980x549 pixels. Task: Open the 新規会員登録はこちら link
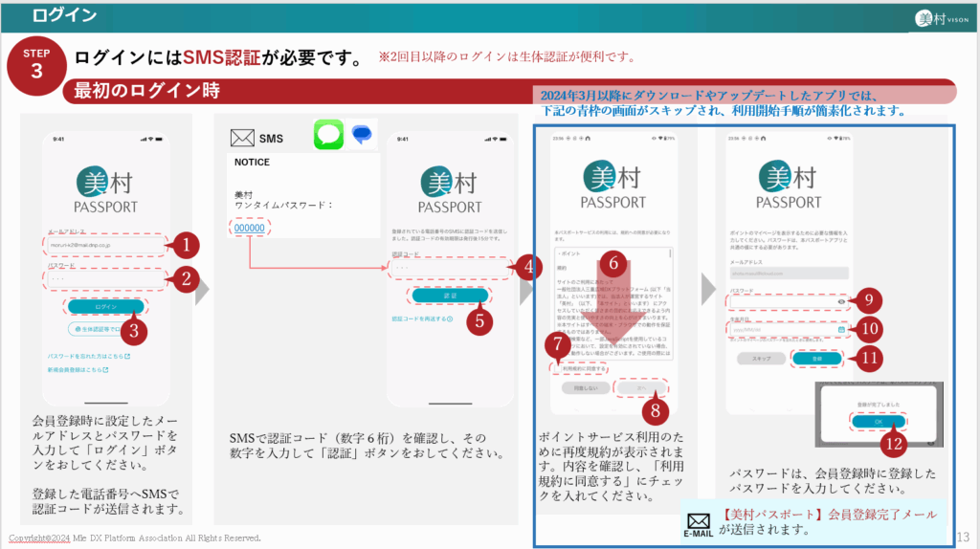point(84,369)
